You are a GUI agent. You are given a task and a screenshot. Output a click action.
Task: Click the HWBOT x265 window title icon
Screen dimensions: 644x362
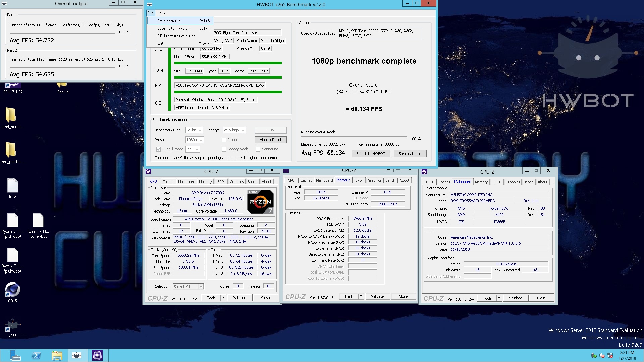(150, 4)
